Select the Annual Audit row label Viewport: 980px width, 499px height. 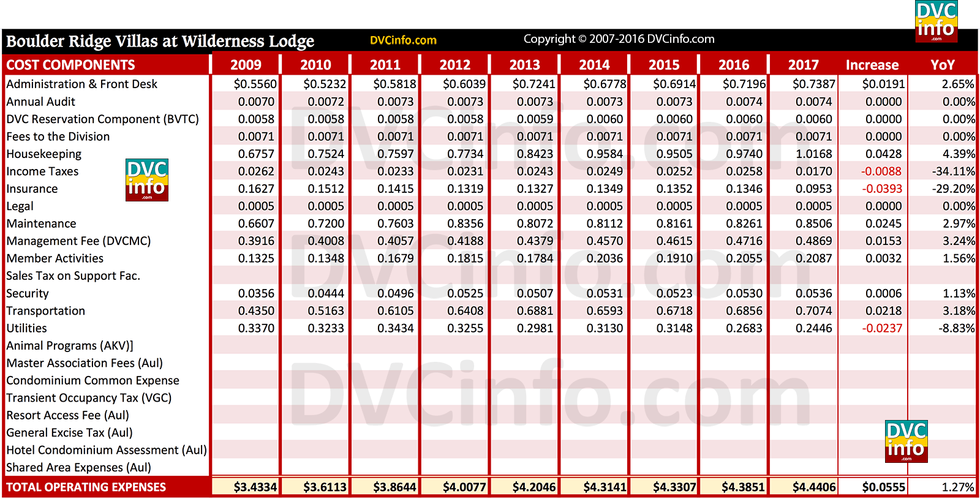[40, 102]
